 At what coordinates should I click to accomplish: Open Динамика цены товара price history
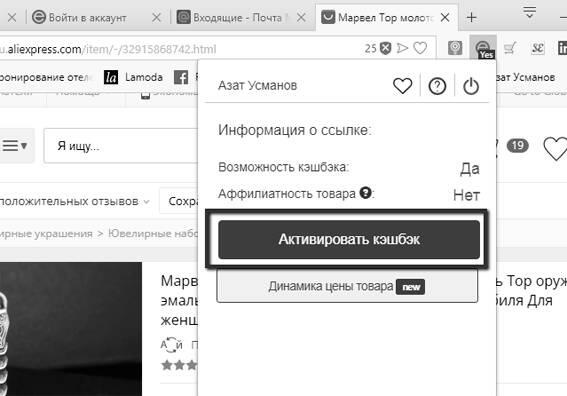(347, 286)
